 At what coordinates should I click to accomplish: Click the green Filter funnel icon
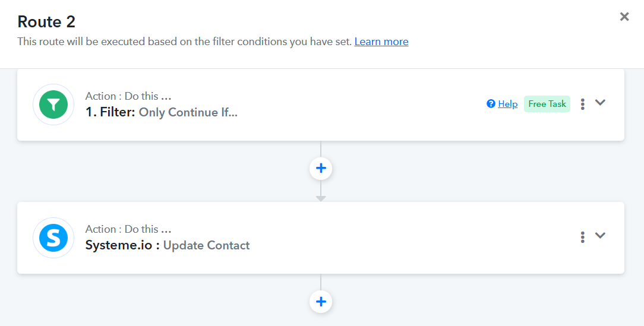53,105
